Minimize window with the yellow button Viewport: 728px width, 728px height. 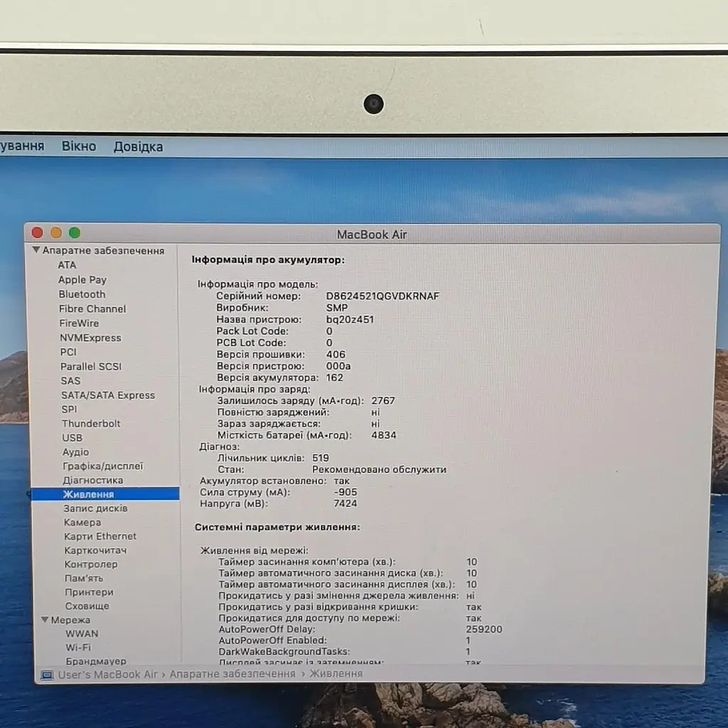[56, 232]
